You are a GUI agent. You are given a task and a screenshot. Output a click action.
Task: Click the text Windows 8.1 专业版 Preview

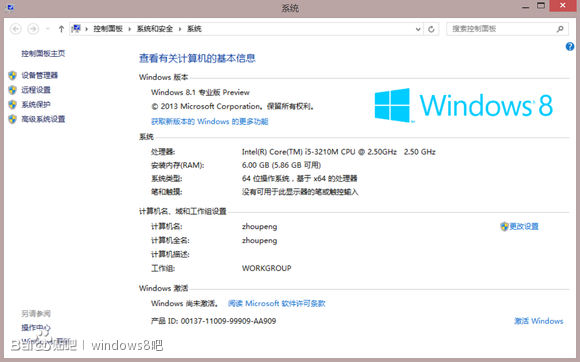pos(200,92)
